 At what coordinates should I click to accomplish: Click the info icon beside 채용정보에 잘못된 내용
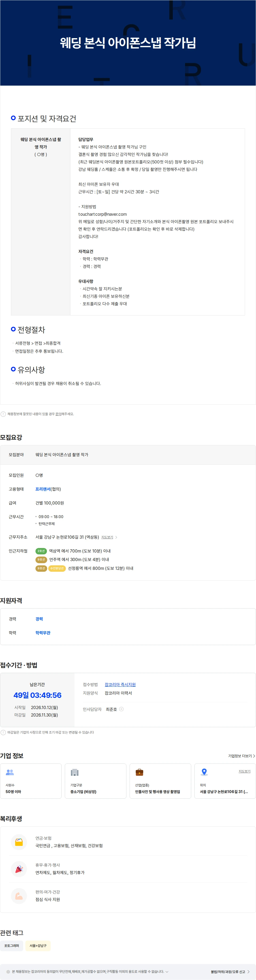(x=3, y=414)
